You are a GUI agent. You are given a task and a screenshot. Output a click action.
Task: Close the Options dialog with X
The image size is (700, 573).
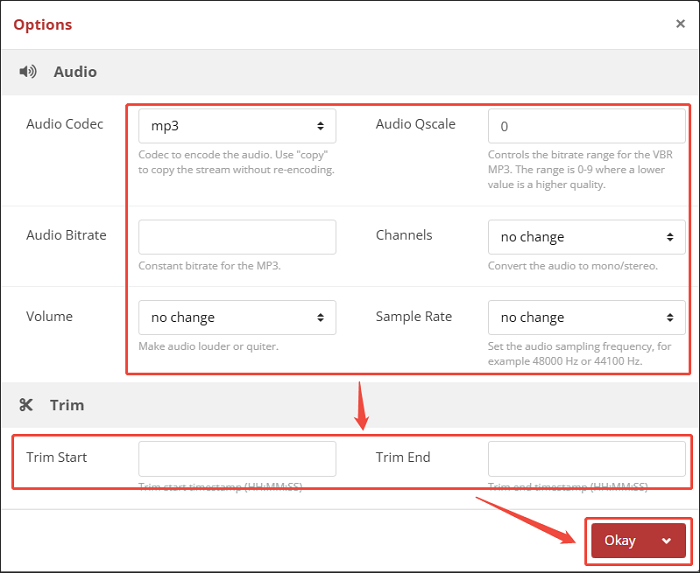pos(681,24)
